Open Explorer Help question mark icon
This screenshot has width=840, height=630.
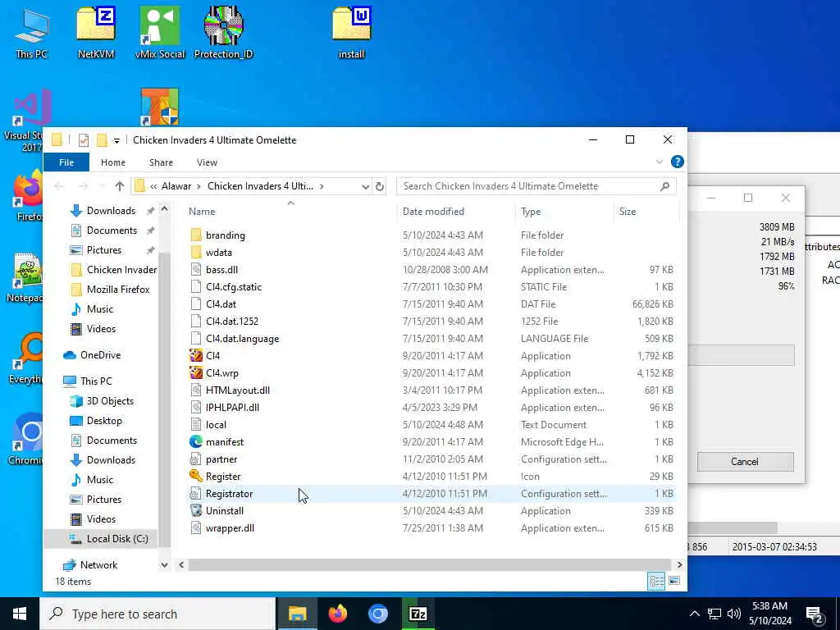click(677, 162)
